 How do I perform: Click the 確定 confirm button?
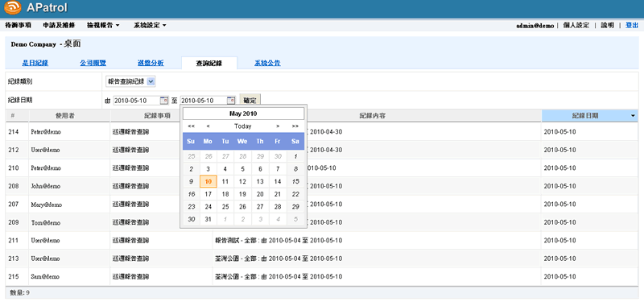[250, 100]
